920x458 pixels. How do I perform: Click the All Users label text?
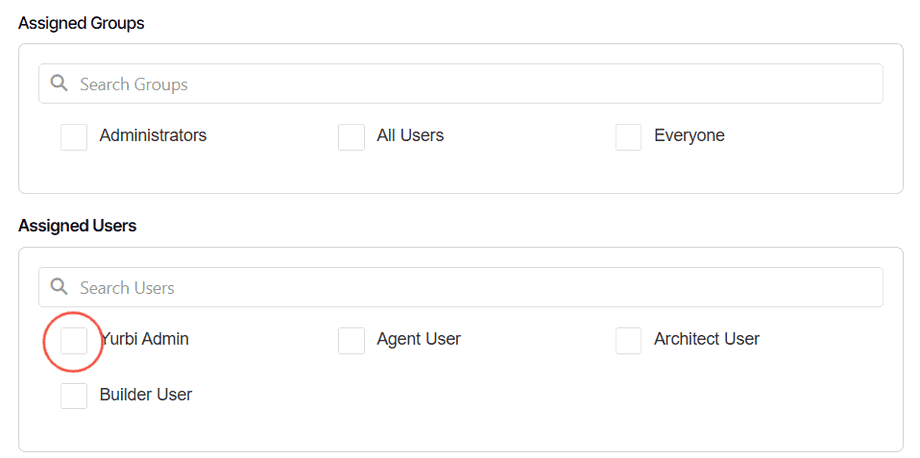point(410,135)
